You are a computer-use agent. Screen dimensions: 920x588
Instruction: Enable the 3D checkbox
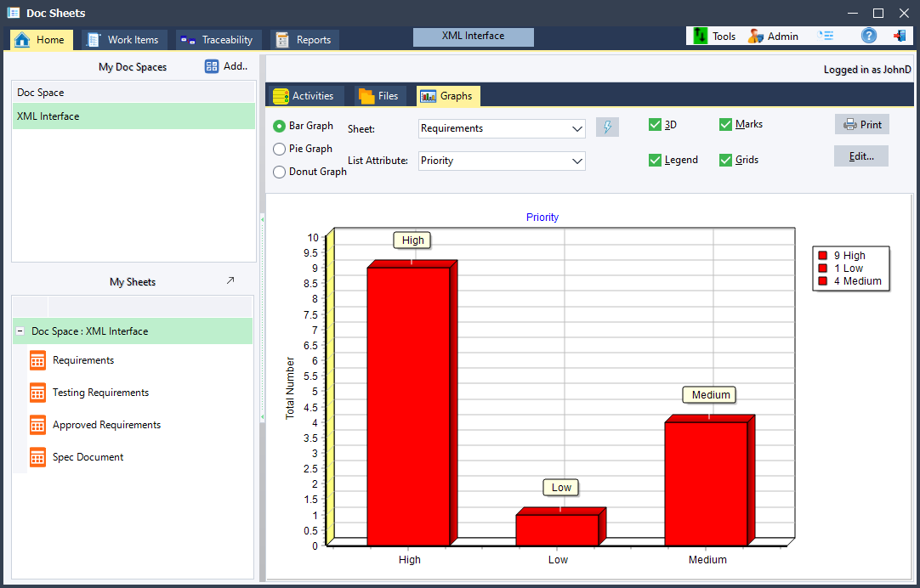[654, 124]
